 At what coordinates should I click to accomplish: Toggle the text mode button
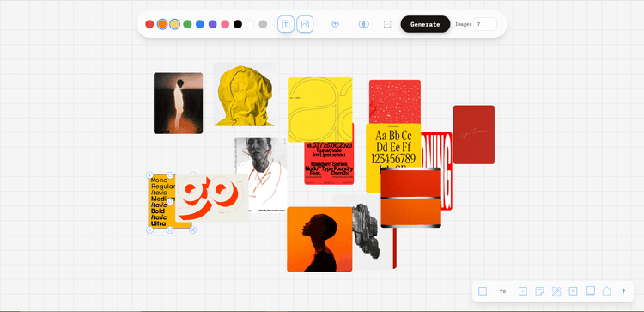286,24
